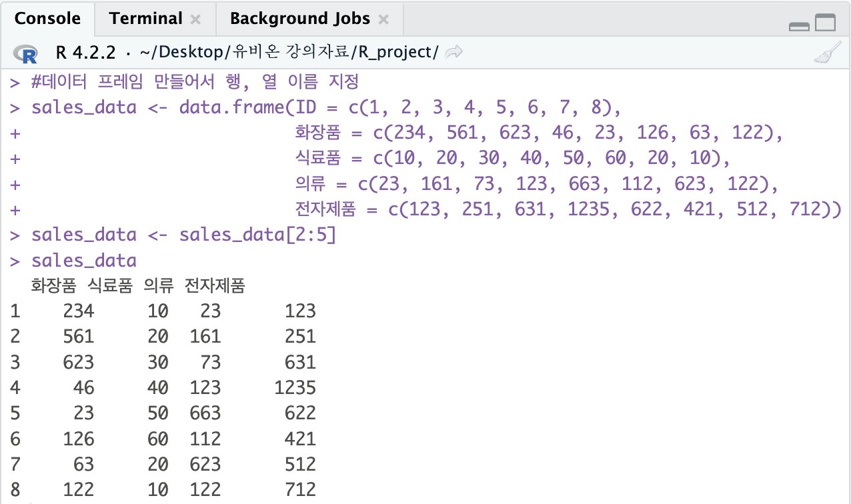This screenshot has width=851, height=504.
Task: Close the Background Jobs tab
Action: click(x=383, y=20)
